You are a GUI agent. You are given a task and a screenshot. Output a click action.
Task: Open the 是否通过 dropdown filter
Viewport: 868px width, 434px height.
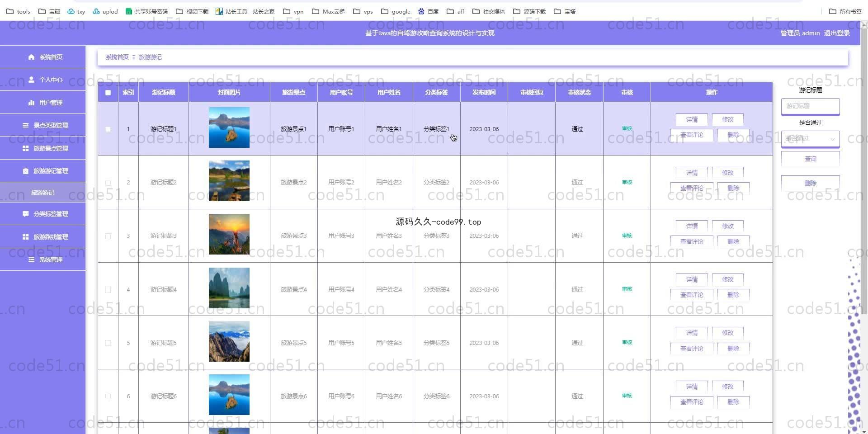point(810,139)
